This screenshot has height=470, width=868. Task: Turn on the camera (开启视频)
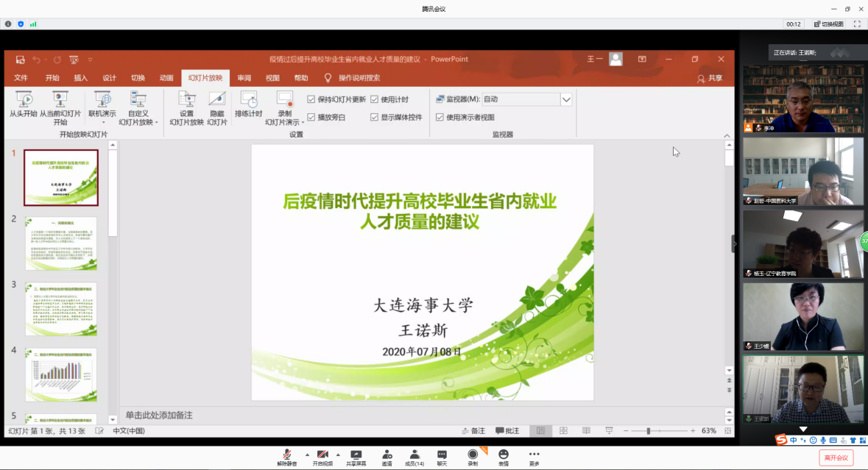(x=322, y=457)
